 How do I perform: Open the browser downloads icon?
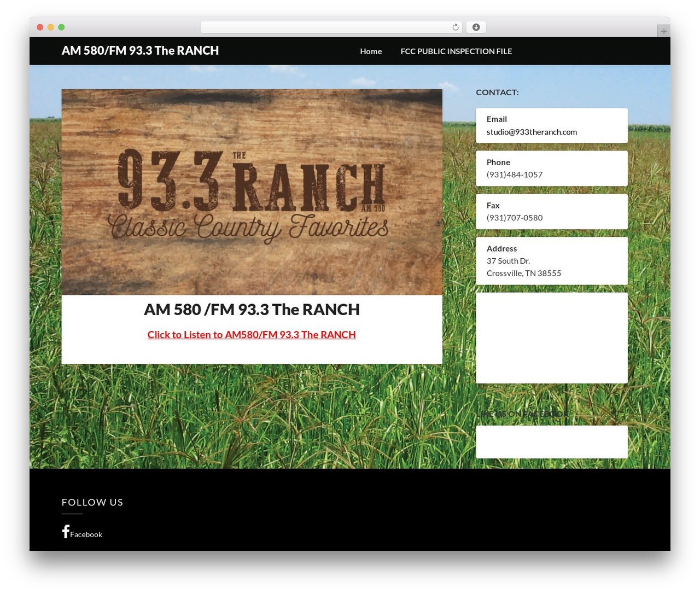476,27
